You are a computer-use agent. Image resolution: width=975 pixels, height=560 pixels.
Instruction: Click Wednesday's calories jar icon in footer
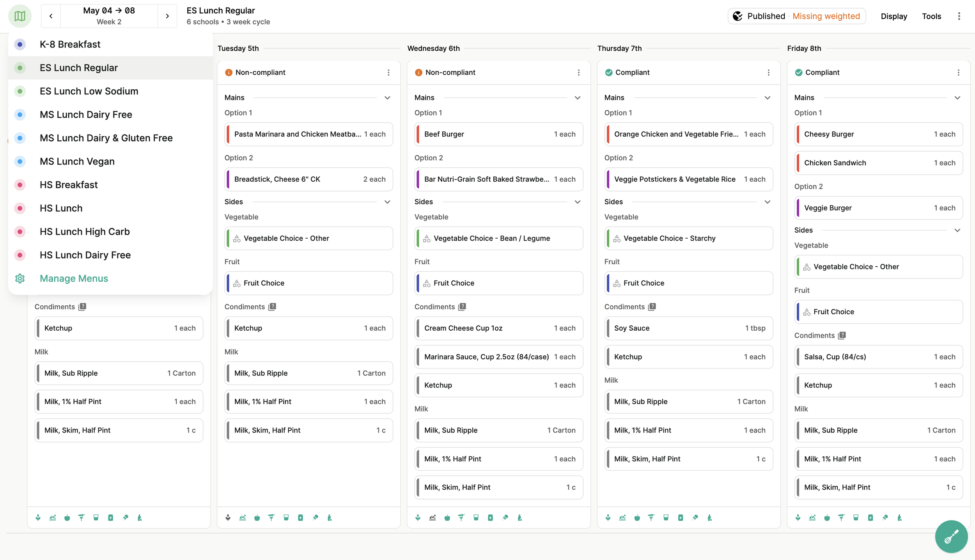click(x=490, y=517)
